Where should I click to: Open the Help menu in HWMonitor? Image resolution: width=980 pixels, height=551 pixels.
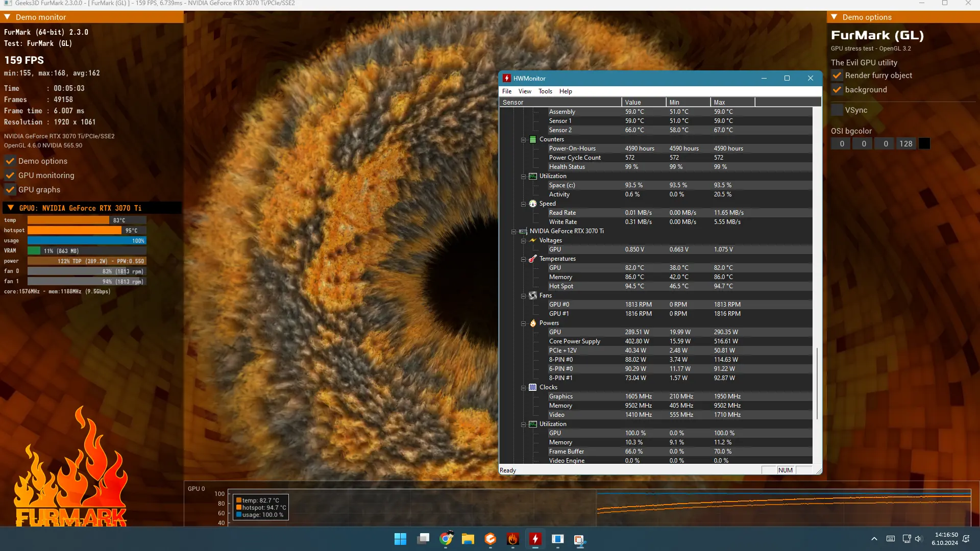click(566, 91)
